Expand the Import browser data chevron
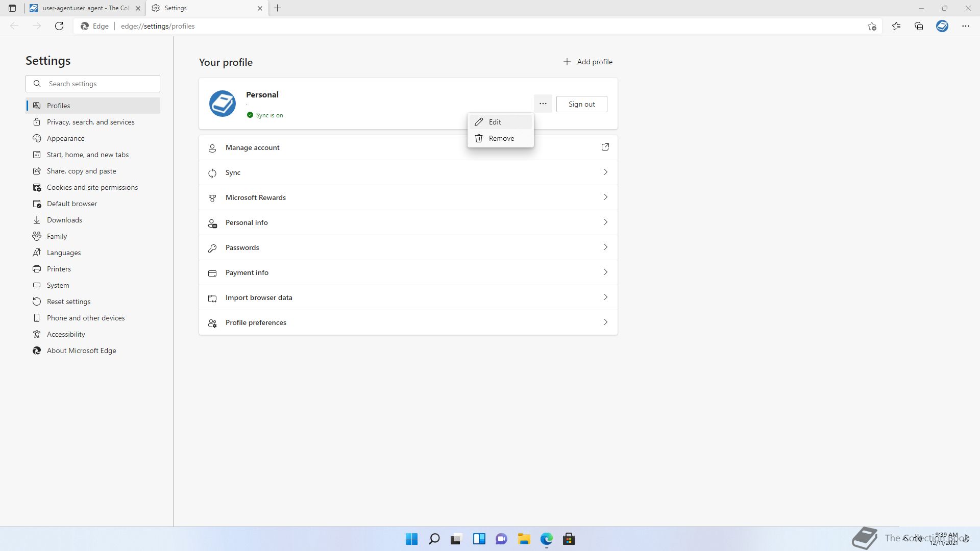The image size is (980, 551). click(605, 297)
